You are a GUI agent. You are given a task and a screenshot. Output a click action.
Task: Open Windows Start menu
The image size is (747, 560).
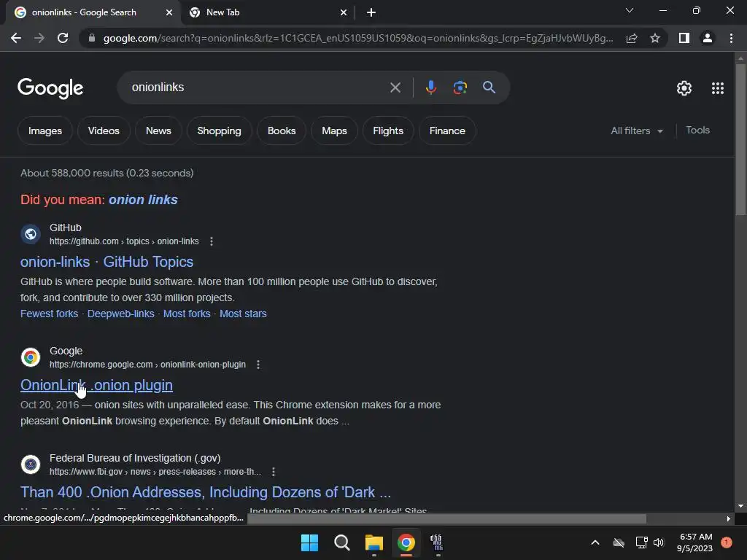click(x=309, y=542)
